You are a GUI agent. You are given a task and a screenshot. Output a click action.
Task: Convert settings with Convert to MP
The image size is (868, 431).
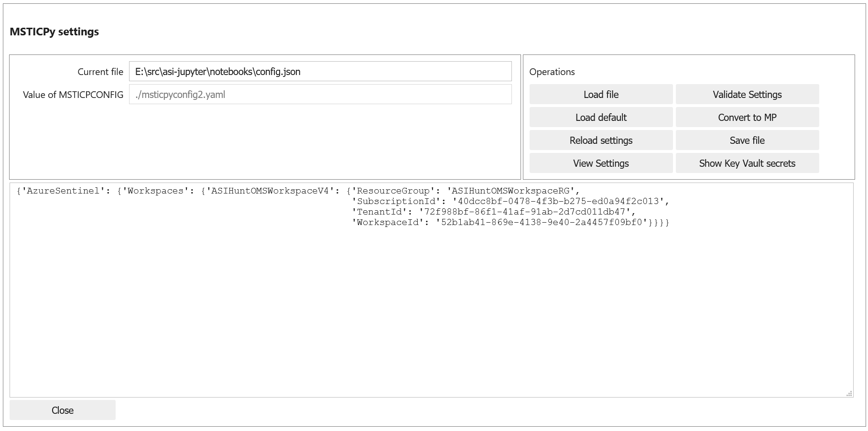[x=747, y=117]
